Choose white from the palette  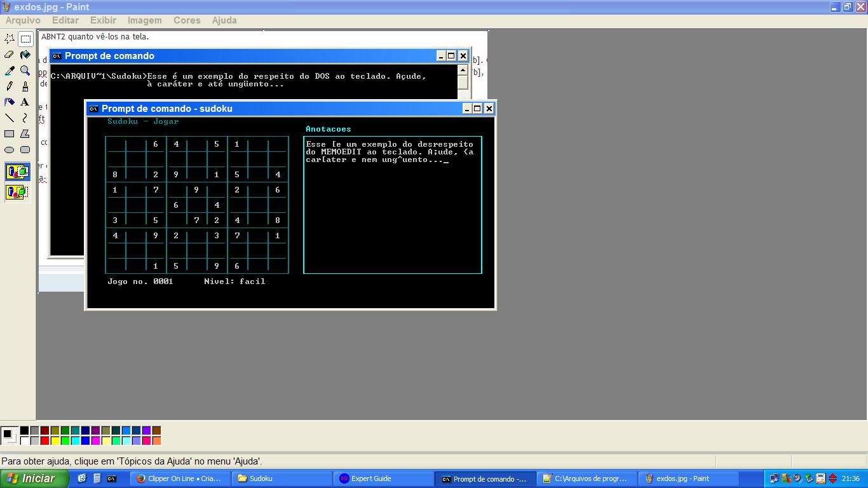click(x=24, y=441)
